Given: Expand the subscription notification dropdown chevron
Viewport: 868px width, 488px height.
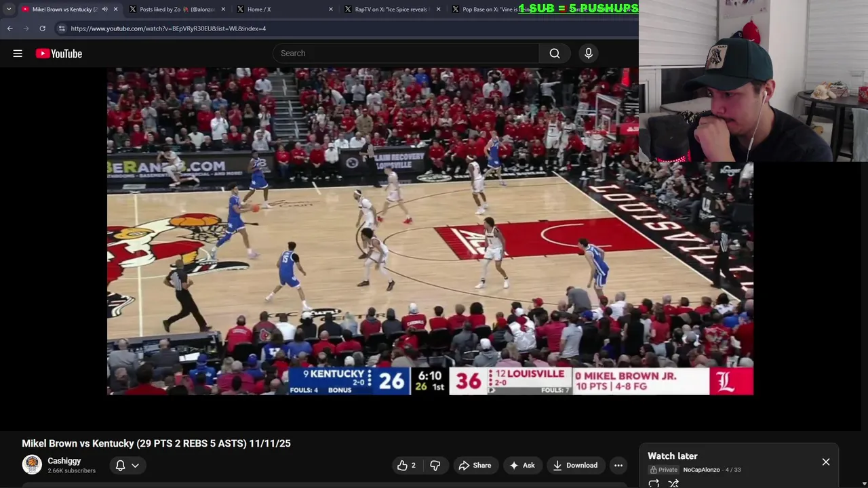Looking at the screenshot, I should pyautogui.click(x=136, y=466).
